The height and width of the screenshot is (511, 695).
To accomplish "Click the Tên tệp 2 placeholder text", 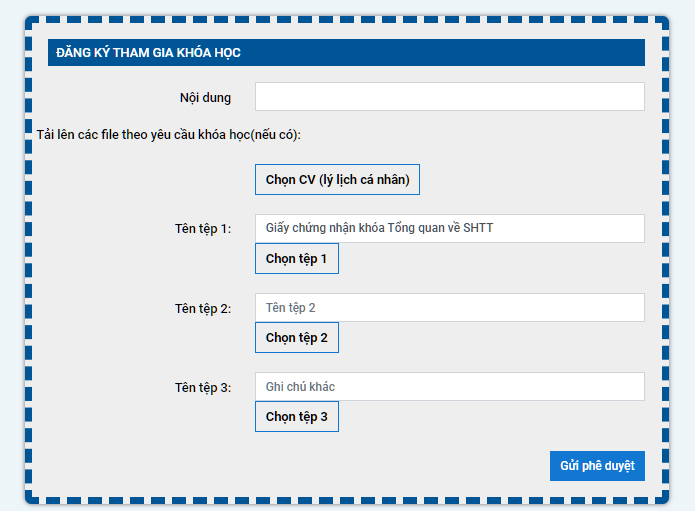I will pyautogui.click(x=290, y=308).
